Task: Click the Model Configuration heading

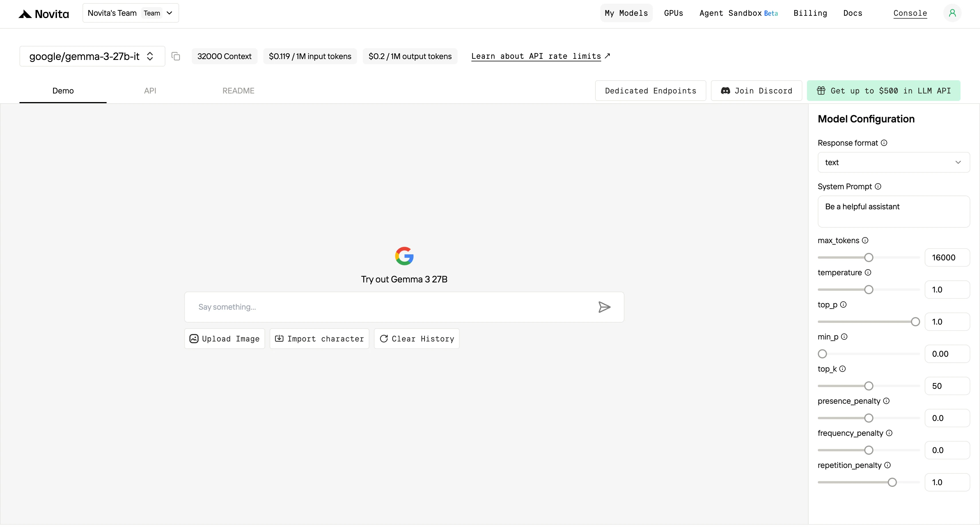Action: (866, 119)
